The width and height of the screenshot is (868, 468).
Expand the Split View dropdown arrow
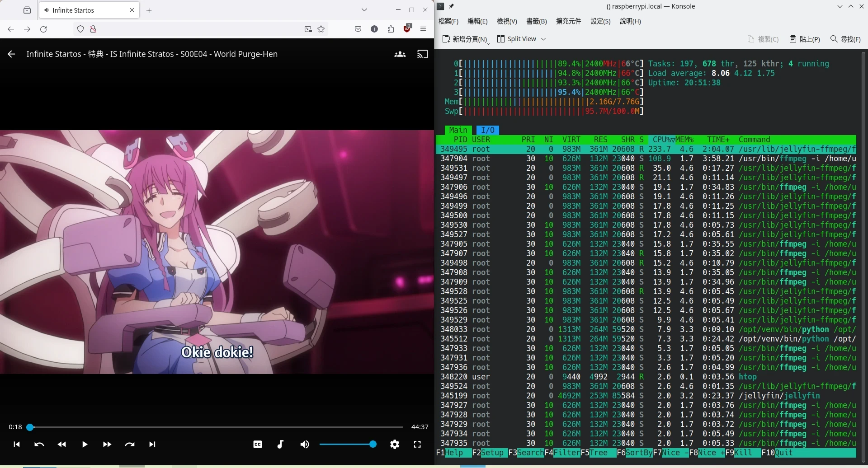(x=543, y=39)
